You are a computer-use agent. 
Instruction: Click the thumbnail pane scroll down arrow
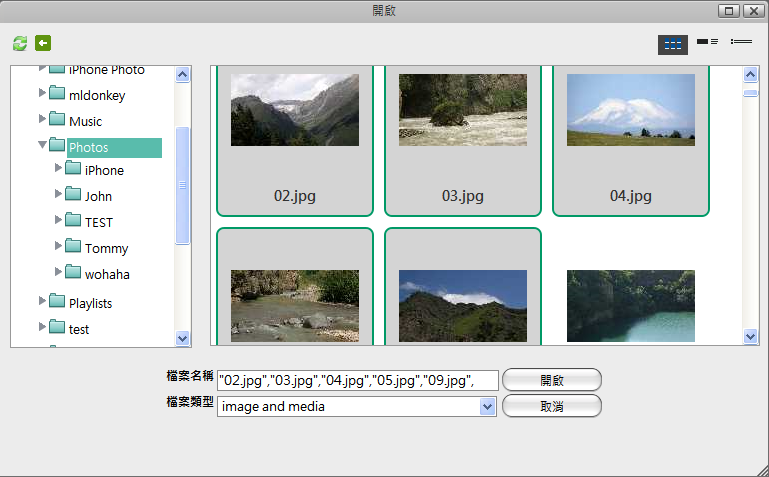751,338
